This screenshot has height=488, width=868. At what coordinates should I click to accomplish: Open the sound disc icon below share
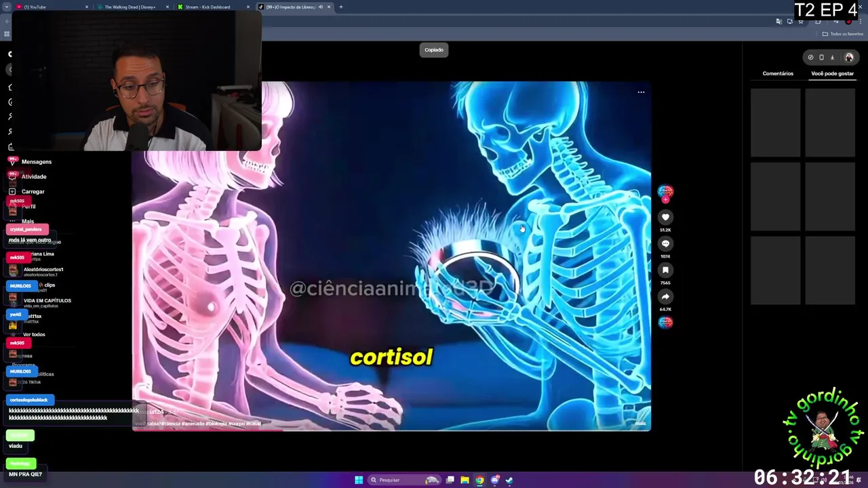(x=665, y=323)
